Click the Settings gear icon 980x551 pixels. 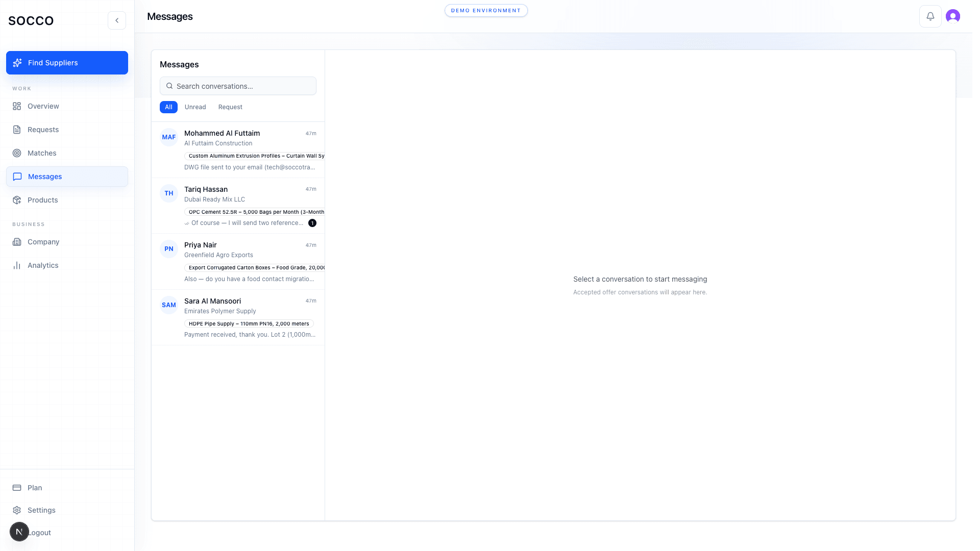coord(17,510)
